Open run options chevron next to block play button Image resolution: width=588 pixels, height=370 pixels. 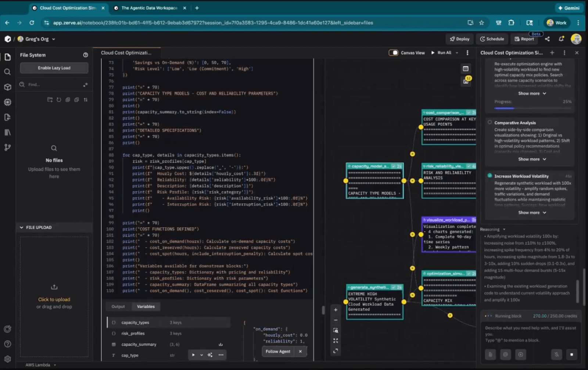(201, 355)
